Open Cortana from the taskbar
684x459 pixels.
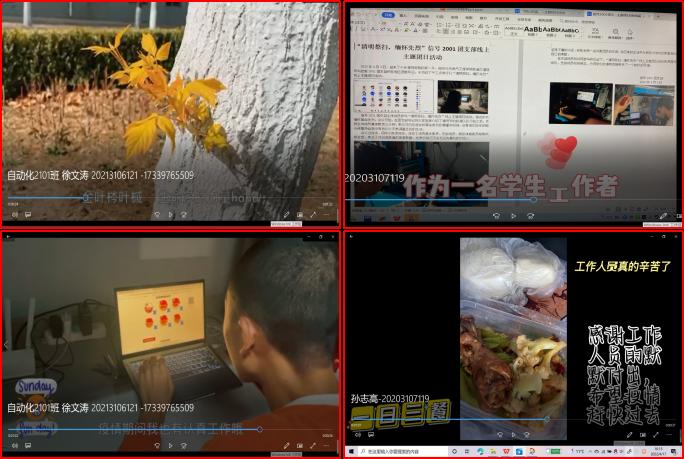455,452
